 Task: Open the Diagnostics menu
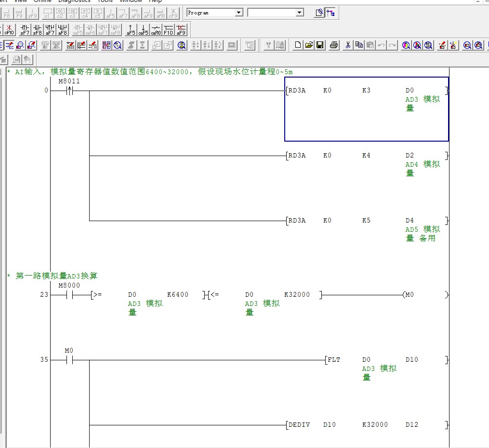pos(74,1)
